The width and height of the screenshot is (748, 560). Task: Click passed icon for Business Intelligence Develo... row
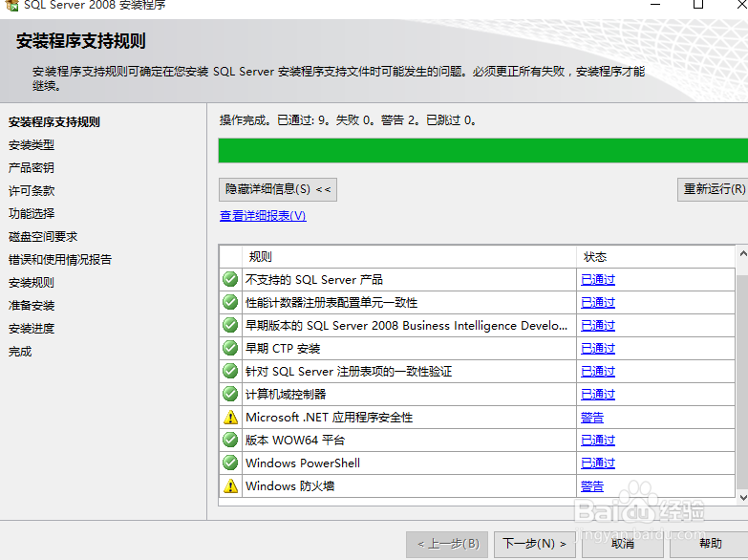point(230,325)
